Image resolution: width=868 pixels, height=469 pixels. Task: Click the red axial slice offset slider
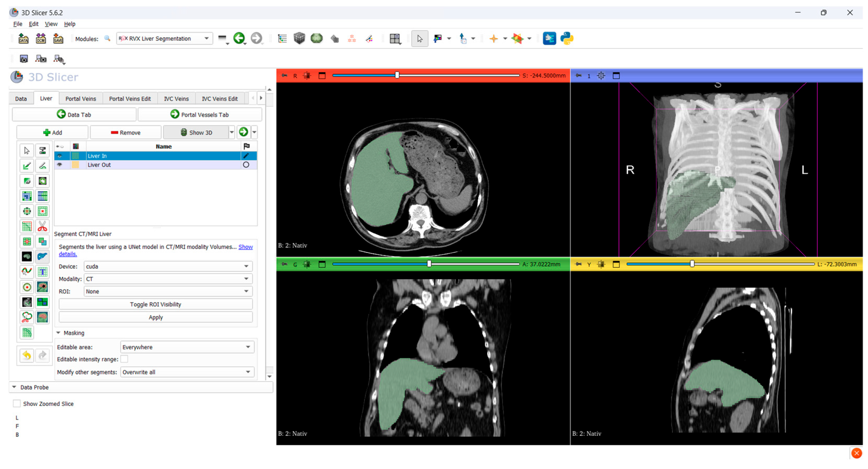tap(425, 76)
